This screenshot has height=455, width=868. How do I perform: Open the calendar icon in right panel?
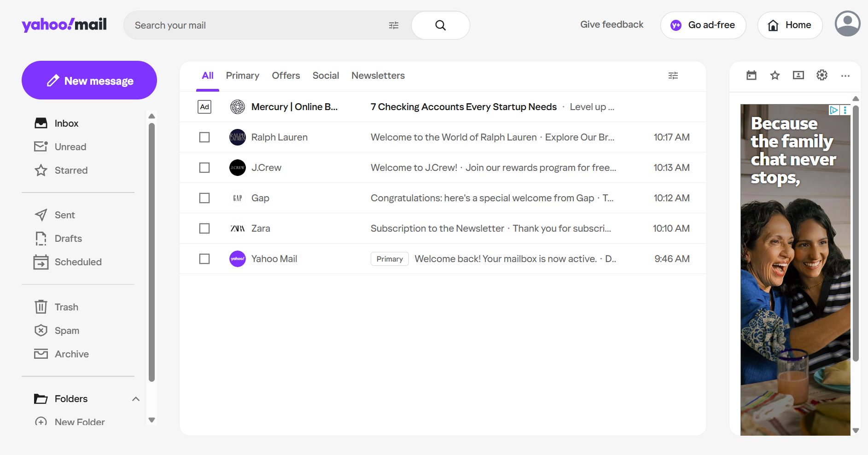point(751,75)
